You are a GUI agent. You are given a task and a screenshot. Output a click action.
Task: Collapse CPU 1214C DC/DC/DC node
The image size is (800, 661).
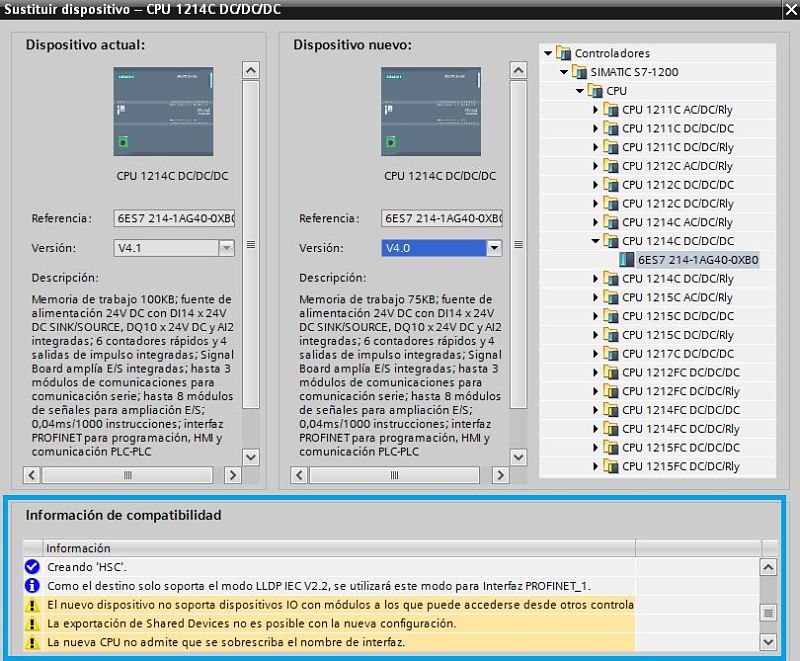click(595, 241)
